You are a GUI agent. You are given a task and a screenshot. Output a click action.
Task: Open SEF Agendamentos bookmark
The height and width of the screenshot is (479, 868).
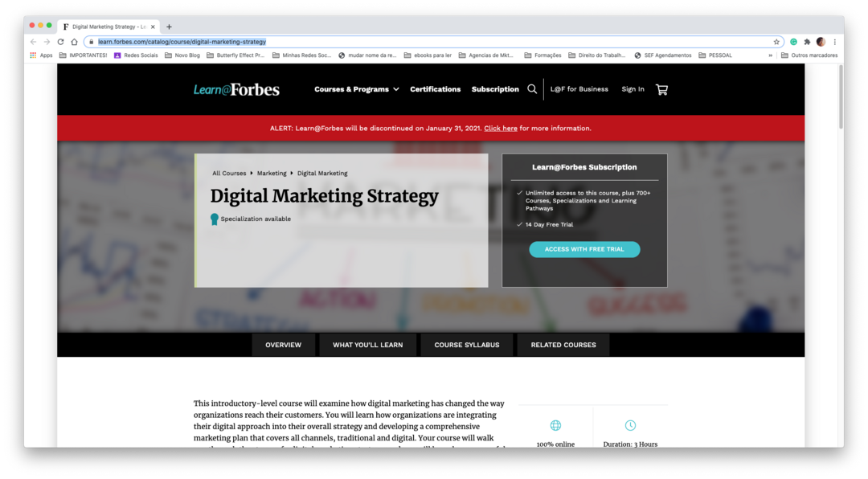tap(662, 55)
